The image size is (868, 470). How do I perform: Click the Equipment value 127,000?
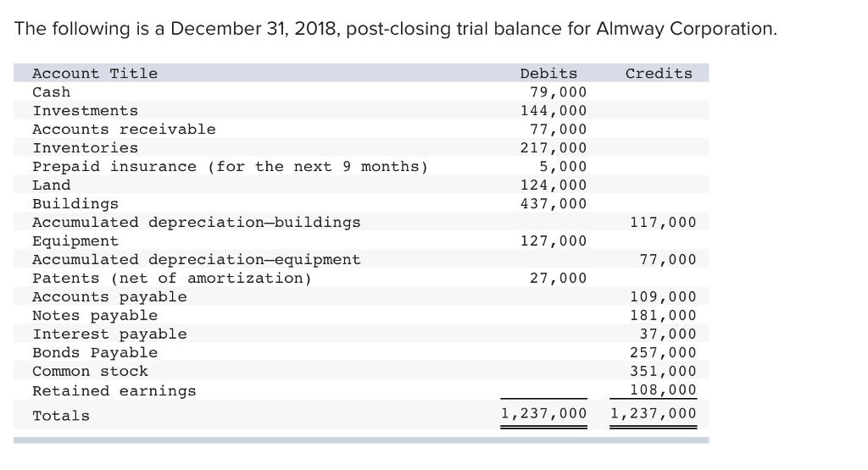click(x=553, y=241)
